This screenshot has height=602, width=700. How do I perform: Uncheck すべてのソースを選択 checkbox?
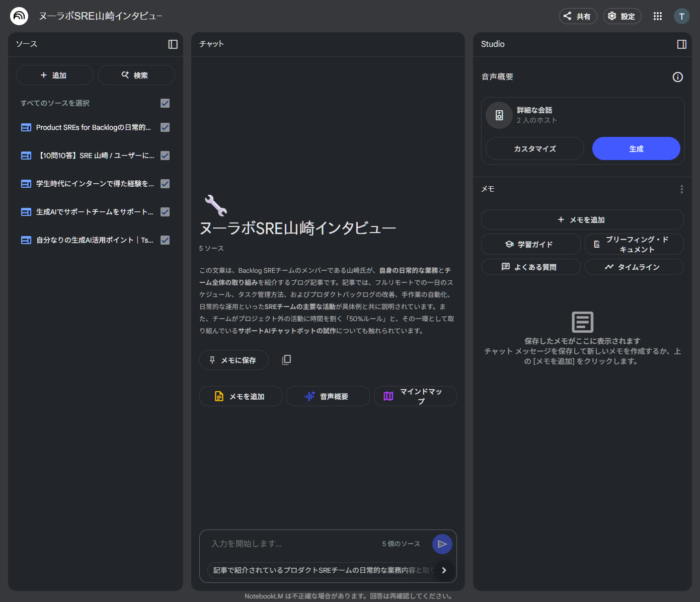click(165, 103)
